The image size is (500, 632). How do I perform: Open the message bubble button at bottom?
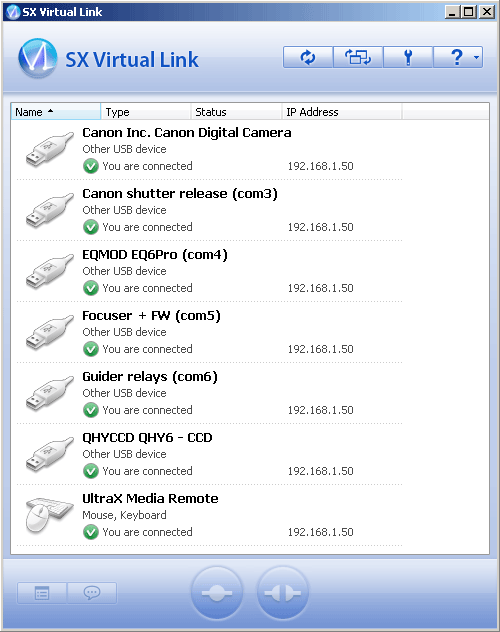[92, 593]
